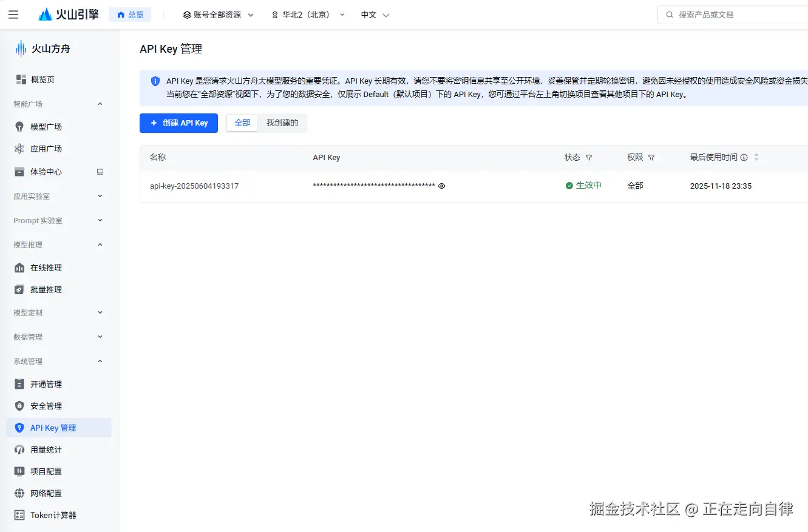The image size is (808, 532).
Task: Click the 模型广场 lightbulb icon
Action: pyautogui.click(x=19, y=127)
